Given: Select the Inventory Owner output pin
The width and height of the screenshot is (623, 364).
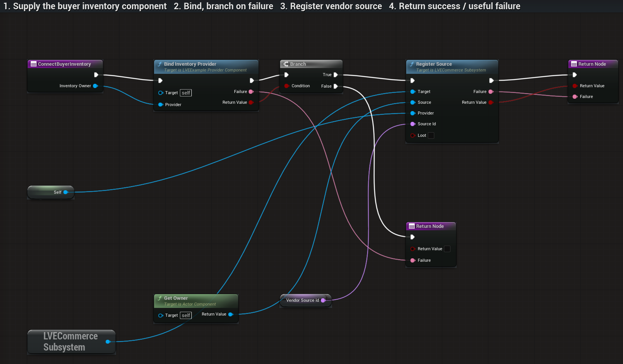Looking at the screenshot, I should [95, 86].
